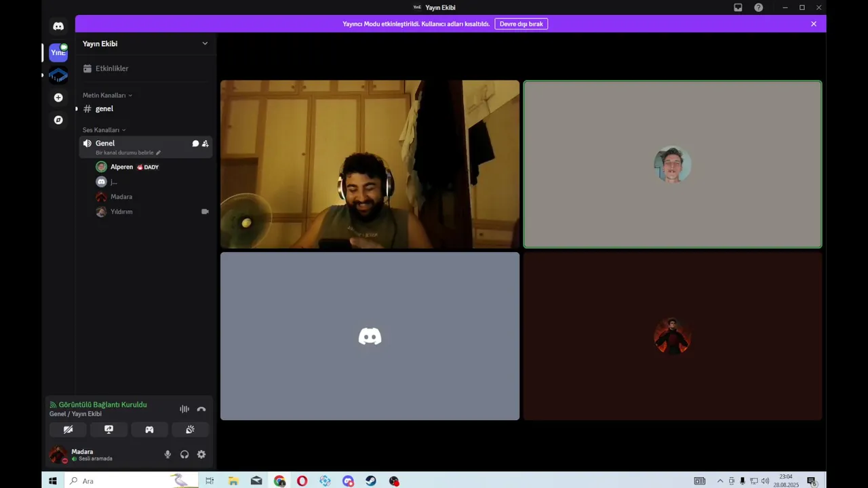Open Opera browser from taskbar
The image size is (868, 488).
coord(302,481)
